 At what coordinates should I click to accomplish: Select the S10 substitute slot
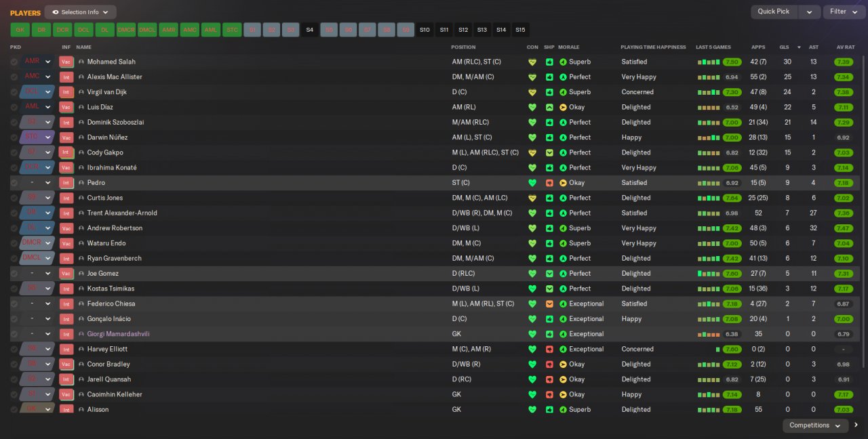(425, 30)
